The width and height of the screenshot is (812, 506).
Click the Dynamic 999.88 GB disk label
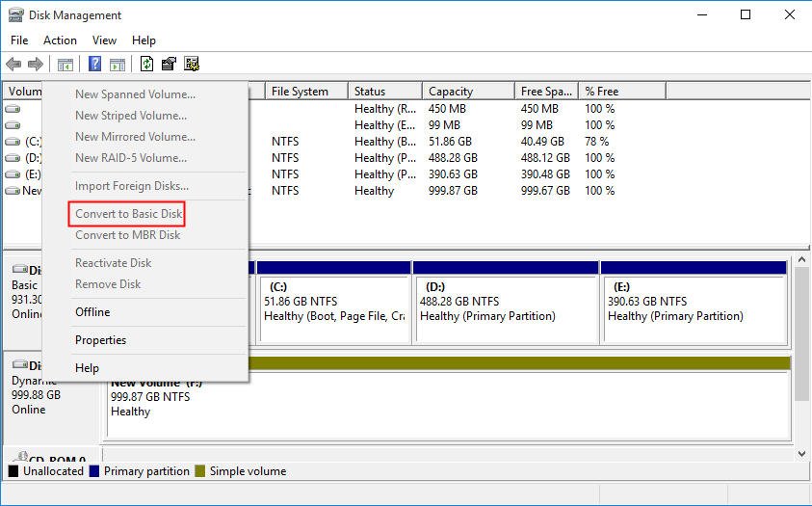[36, 395]
